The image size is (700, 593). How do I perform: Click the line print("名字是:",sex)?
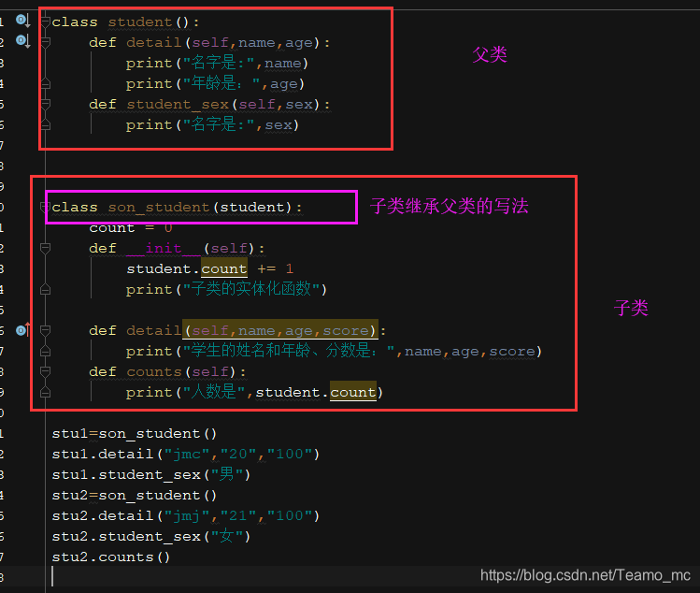tap(212, 124)
